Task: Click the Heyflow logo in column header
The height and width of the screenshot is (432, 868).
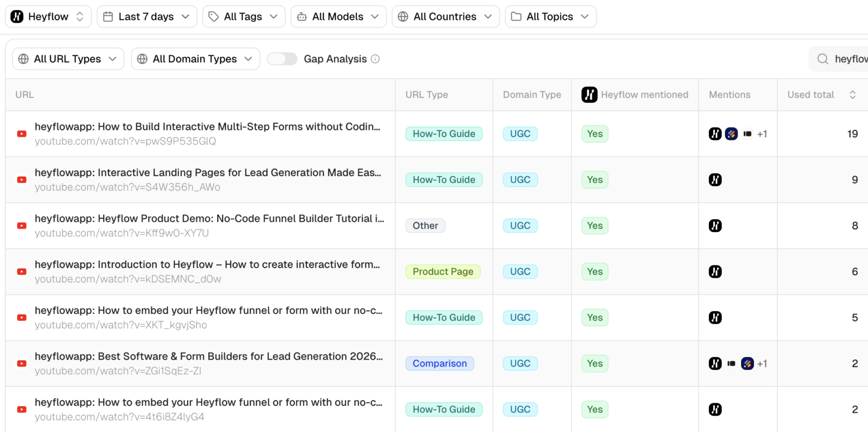Action: pos(589,95)
